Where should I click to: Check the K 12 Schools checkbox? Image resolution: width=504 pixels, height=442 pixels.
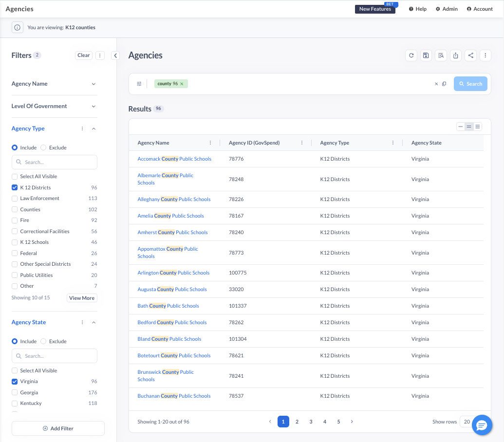click(15, 242)
